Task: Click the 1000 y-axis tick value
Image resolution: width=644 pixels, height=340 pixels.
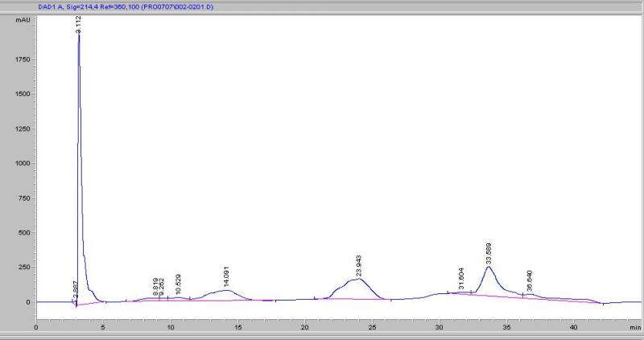Action: tap(23, 164)
